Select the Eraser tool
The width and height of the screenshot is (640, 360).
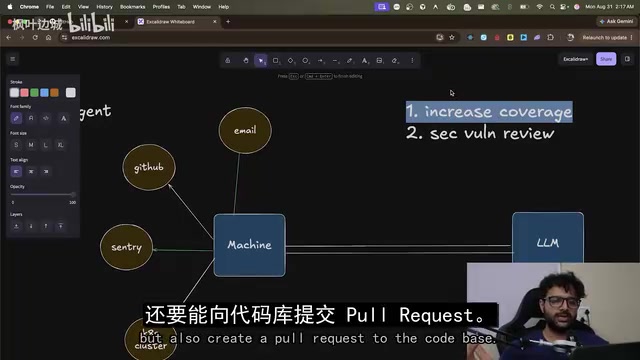[x=395, y=60]
